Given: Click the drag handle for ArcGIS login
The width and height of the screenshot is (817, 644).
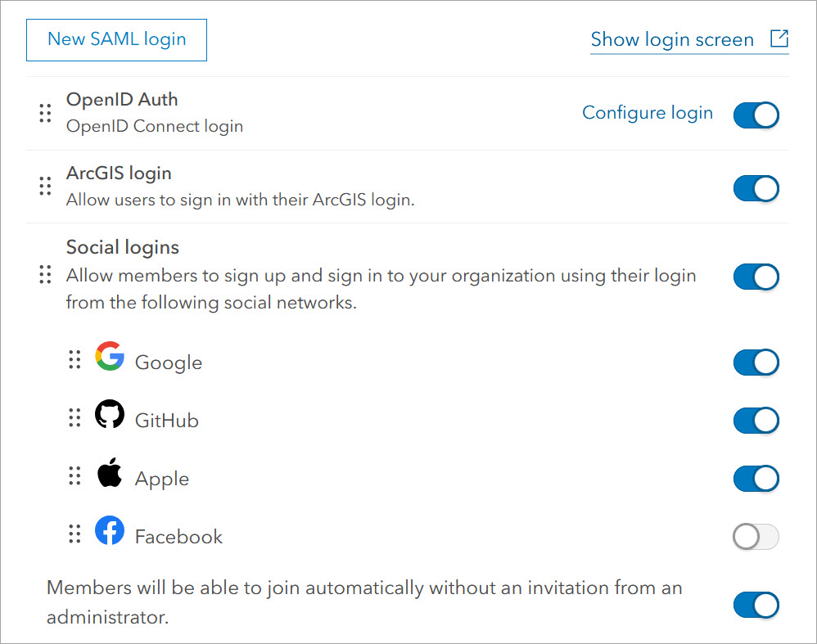Looking at the screenshot, I should click(x=46, y=187).
